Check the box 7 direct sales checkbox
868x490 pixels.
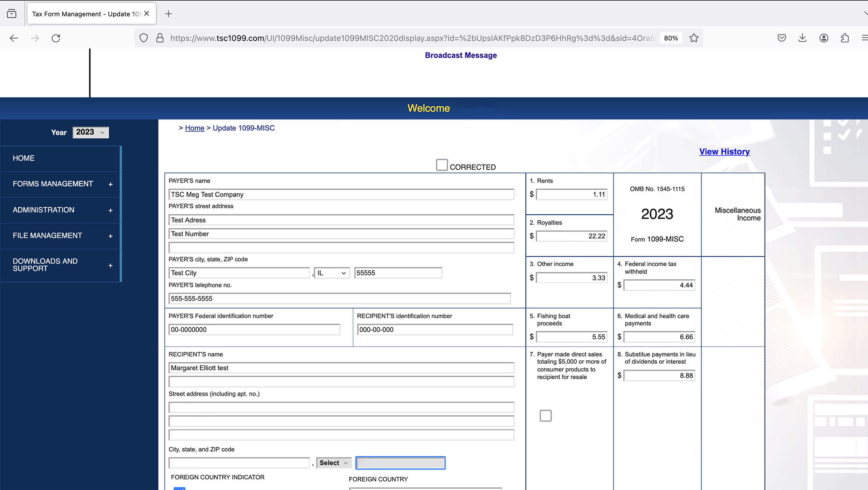pos(545,415)
